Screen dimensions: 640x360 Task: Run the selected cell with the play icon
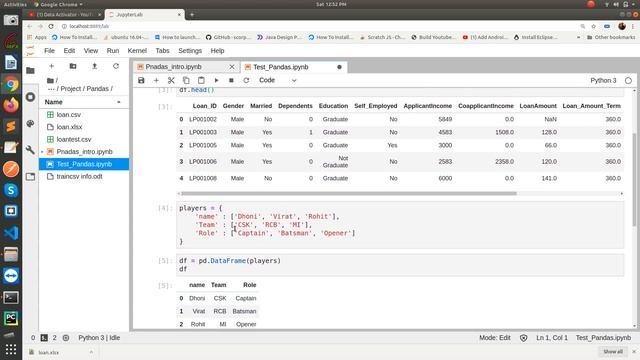pos(216,80)
